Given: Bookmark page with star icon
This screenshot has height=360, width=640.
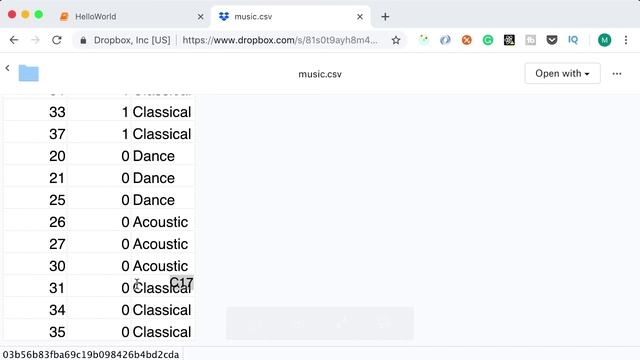Looking at the screenshot, I should click(x=396, y=40).
